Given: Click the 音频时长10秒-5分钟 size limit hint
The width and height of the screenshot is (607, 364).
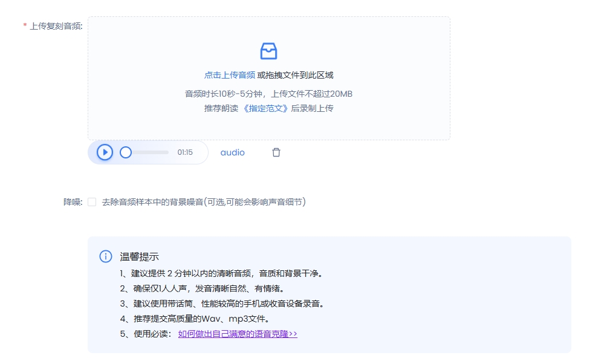Looking at the screenshot, I should point(268,94).
